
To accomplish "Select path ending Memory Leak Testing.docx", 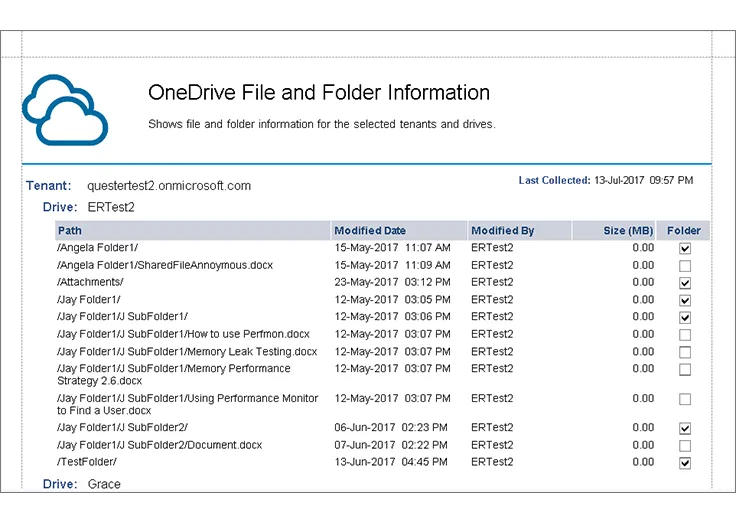I will [187, 351].
